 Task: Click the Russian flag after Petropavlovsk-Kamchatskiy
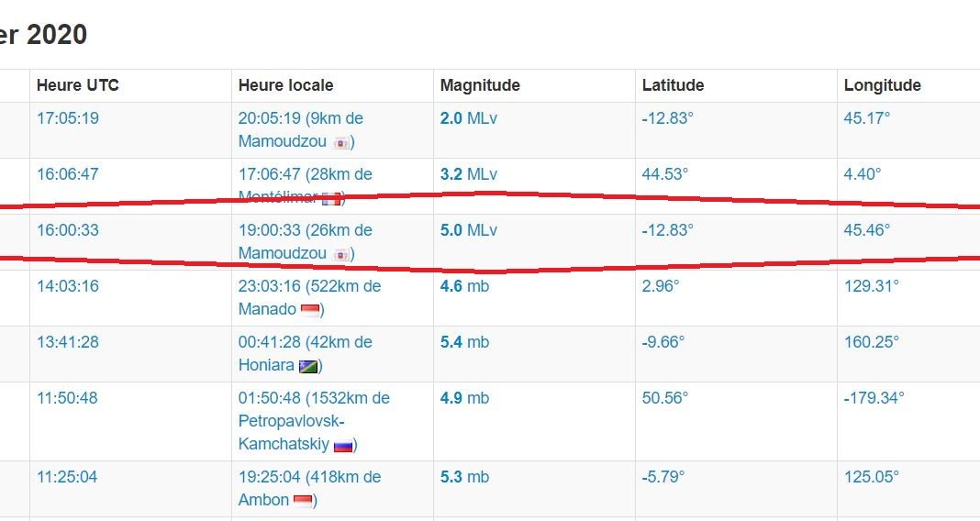tap(344, 446)
